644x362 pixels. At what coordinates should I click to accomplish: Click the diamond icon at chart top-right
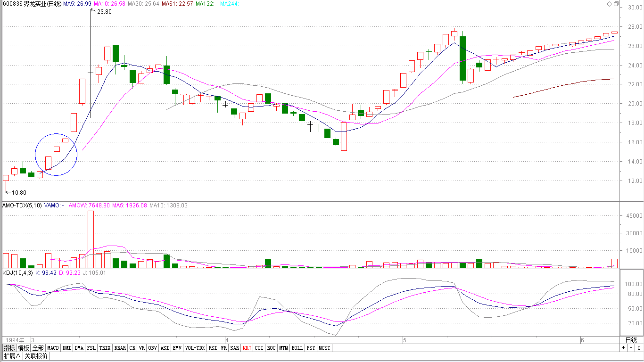tap(609, 4)
